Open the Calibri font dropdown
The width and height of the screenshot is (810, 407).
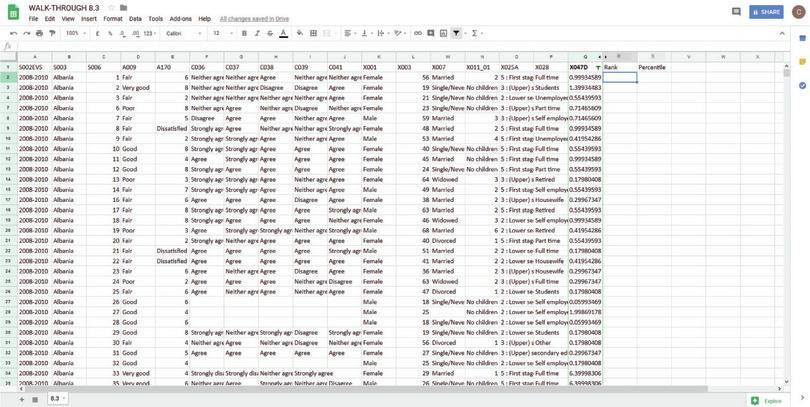[182, 33]
